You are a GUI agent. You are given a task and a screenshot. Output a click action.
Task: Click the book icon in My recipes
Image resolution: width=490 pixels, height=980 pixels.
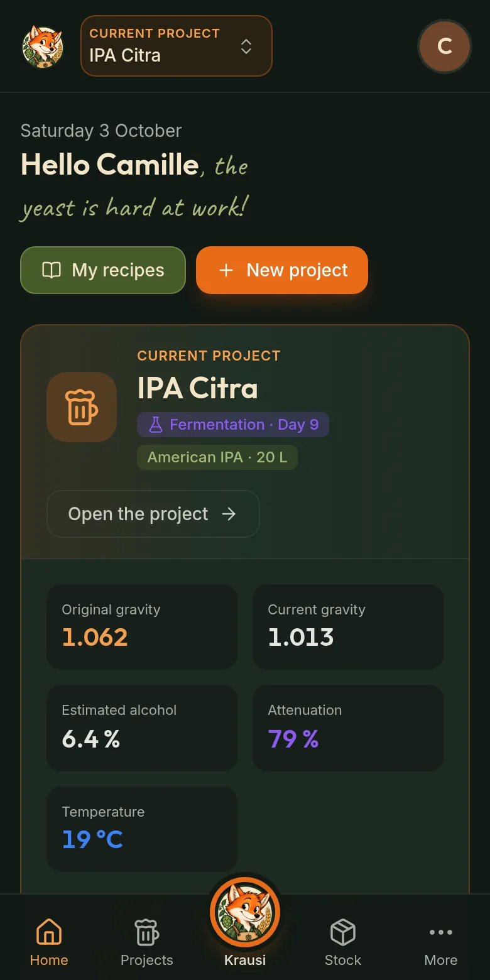52,270
